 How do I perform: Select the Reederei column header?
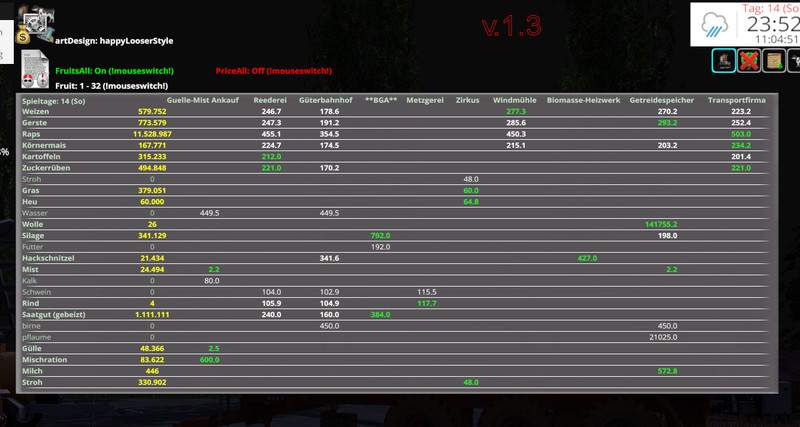(271, 101)
